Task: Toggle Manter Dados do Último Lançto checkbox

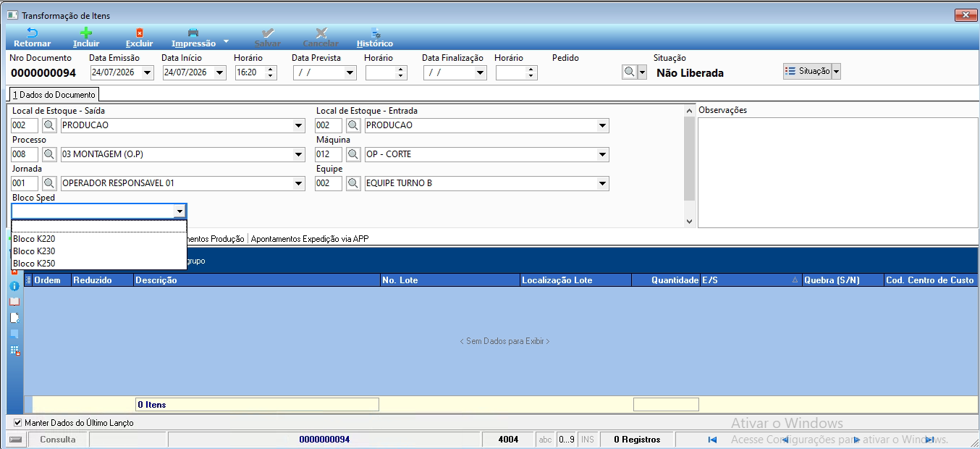Action: pyautogui.click(x=18, y=422)
